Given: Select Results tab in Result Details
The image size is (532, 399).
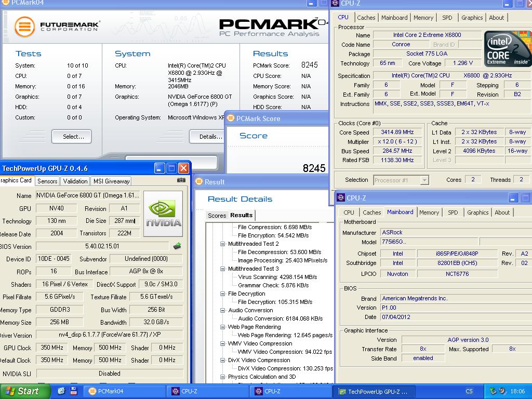Looking at the screenshot, I should 241,215.
